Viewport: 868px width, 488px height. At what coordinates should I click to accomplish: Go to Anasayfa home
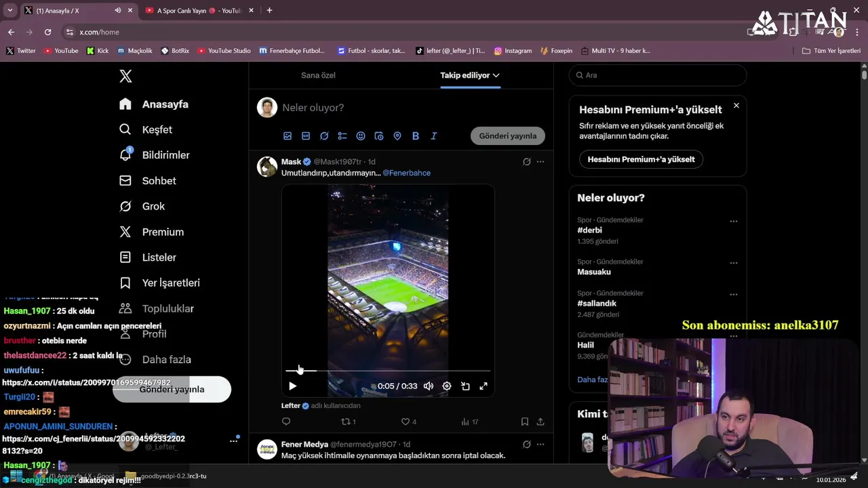click(154, 104)
